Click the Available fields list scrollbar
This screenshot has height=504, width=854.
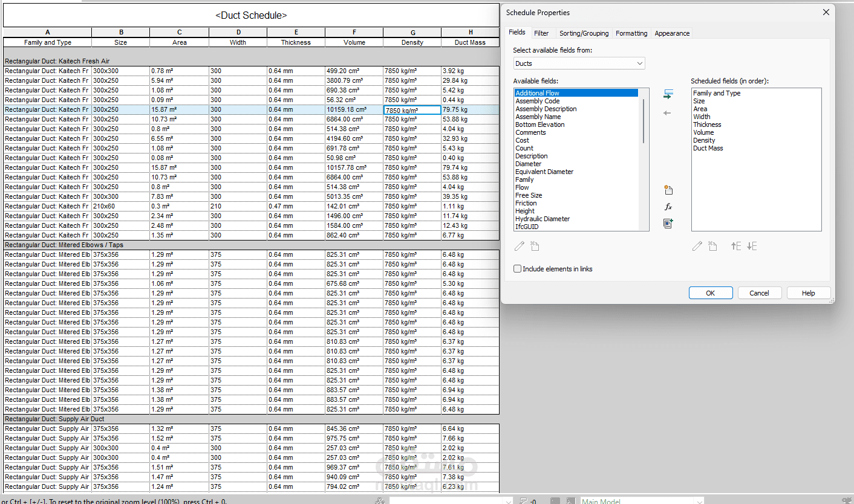pos(644,121)
